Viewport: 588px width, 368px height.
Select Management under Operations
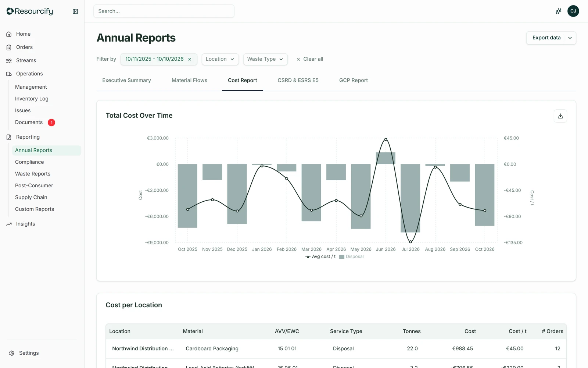point(47,87)
